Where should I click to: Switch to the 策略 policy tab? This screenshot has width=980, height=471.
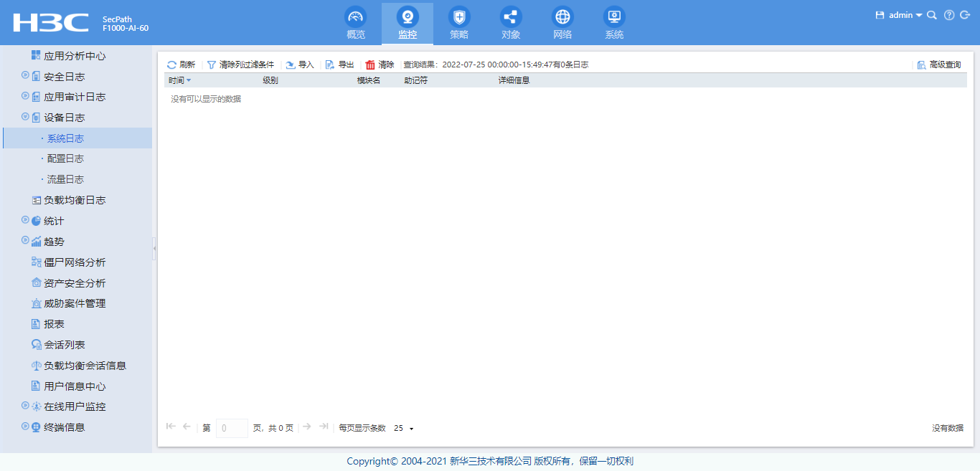[459, 23]
